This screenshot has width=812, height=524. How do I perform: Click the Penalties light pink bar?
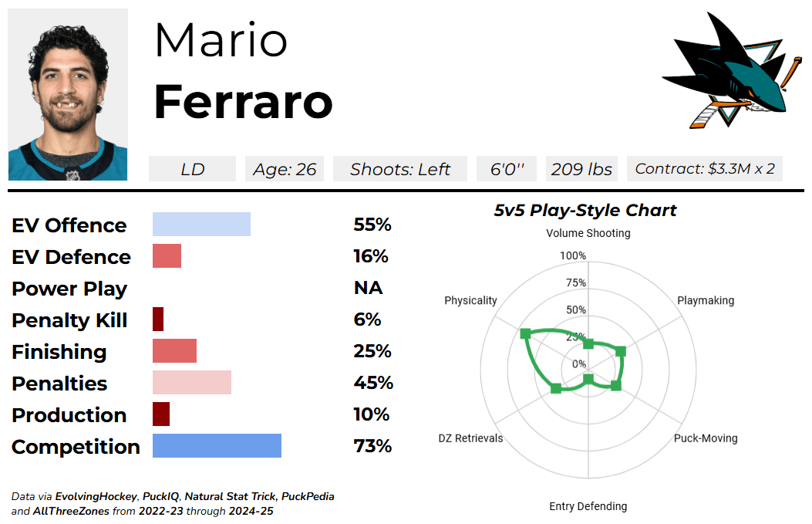192,383
